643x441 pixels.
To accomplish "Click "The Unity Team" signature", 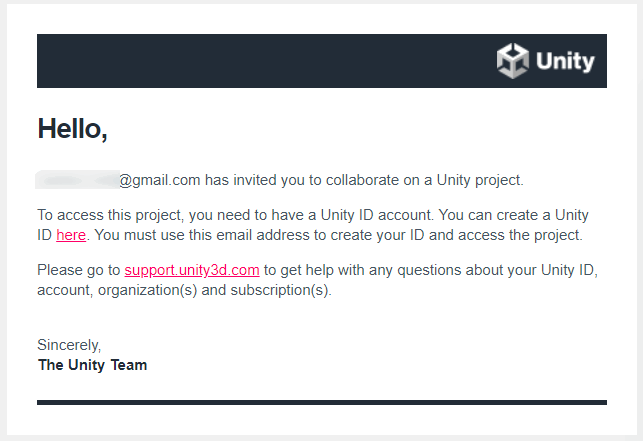I will 92,365.
